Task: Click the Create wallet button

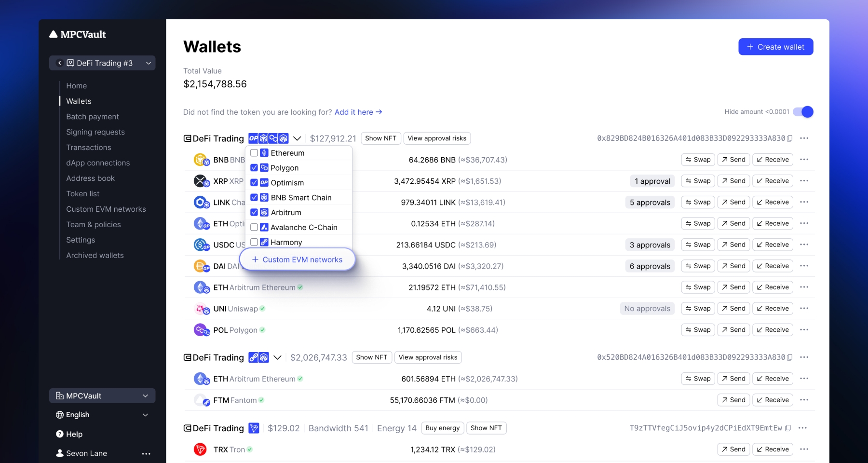Action: 775,47
